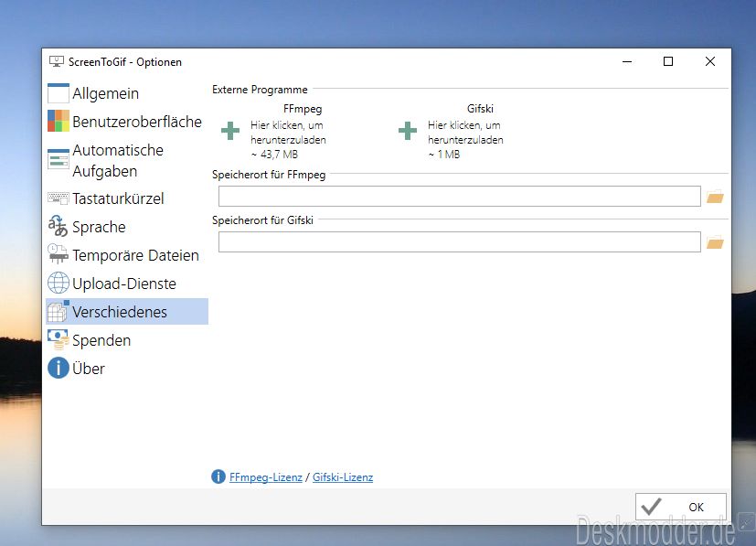Open the FFmpeg-Lizenz link
The width and height of the screenshot is (756, 546).
(x=266, y=477)
